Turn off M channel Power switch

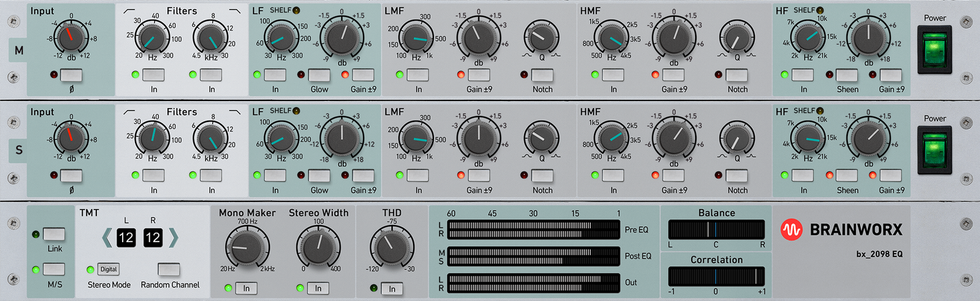click(933, 50)
